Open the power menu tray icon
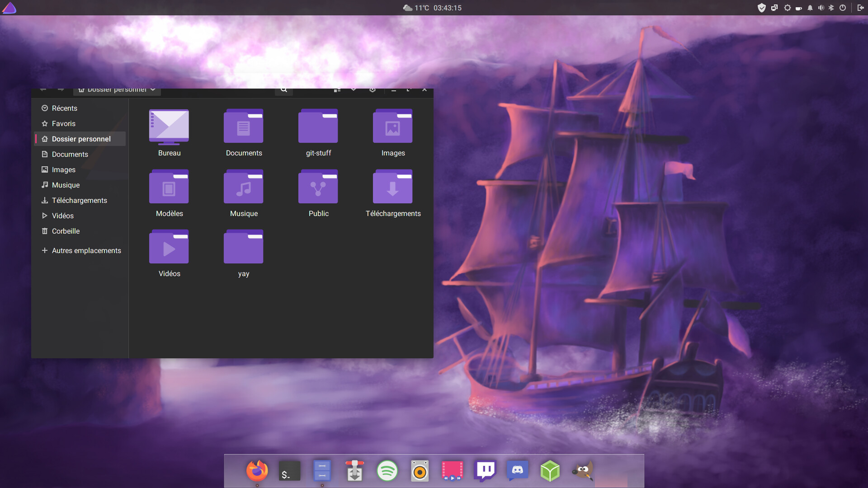The image size is (868, 488). coord(843,8)
